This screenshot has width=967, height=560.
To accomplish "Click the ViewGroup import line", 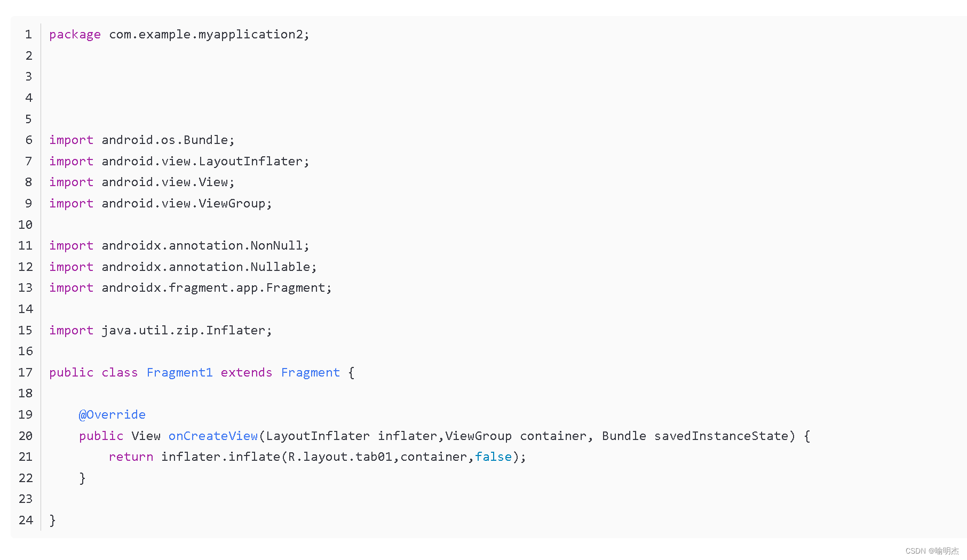I will click(x=161, y=204).
